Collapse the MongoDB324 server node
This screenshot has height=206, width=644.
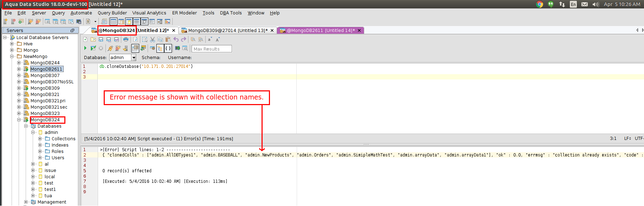click(x=19, y=120)
